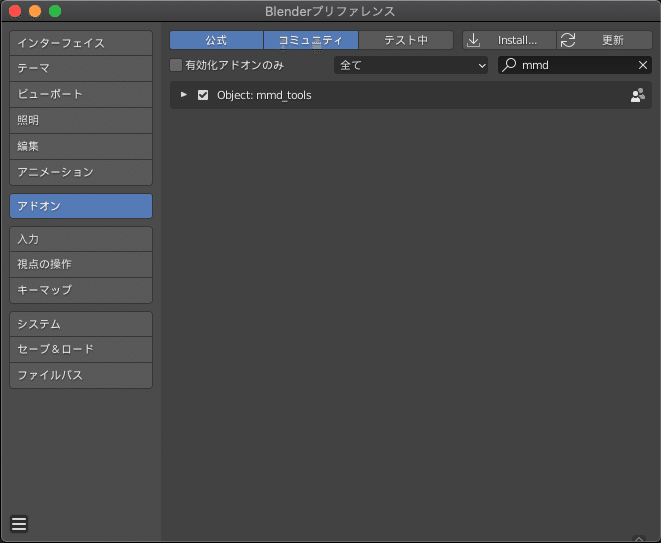This screenshot has width=661, height=543.
Task: Click the 更新 refresh button
Action: click(605, 40)
